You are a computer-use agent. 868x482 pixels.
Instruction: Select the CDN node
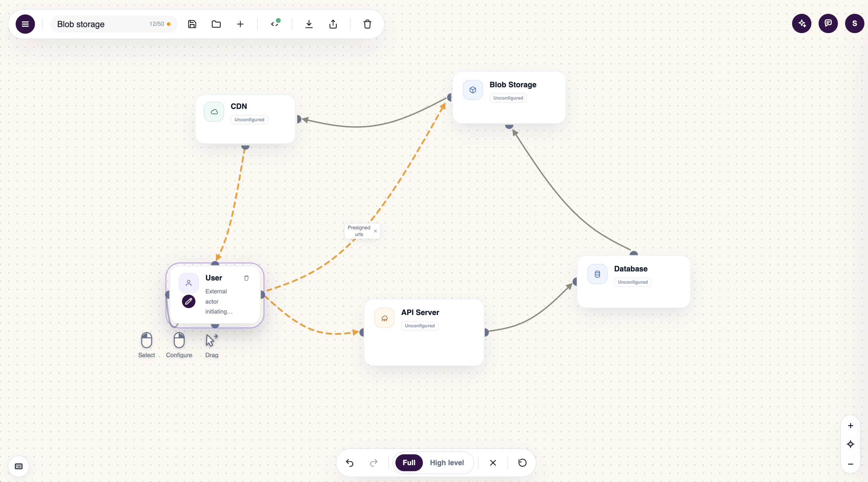pos(245,119)
